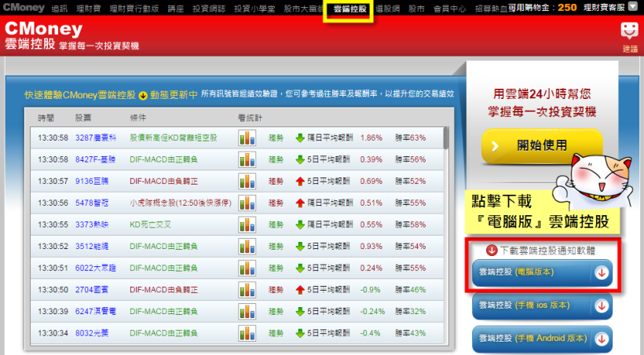Click DIF-MACD由負轉正 condition in 9136 row
This screenshot has width=644, height=355.
(x=164, y=181)
